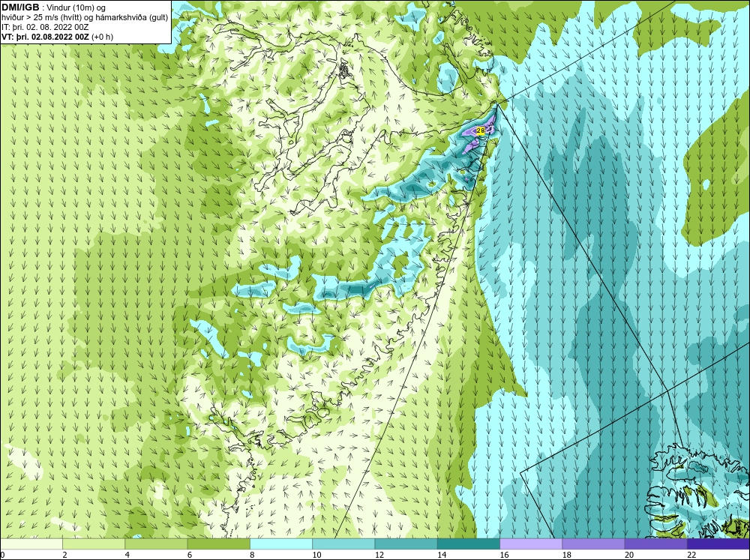Image resolution: width=750 pixels, height=560 pixels.
Task: Click the 'hviður > 25 m/s (hvítt)' line
Action: [x=85, y=18]
